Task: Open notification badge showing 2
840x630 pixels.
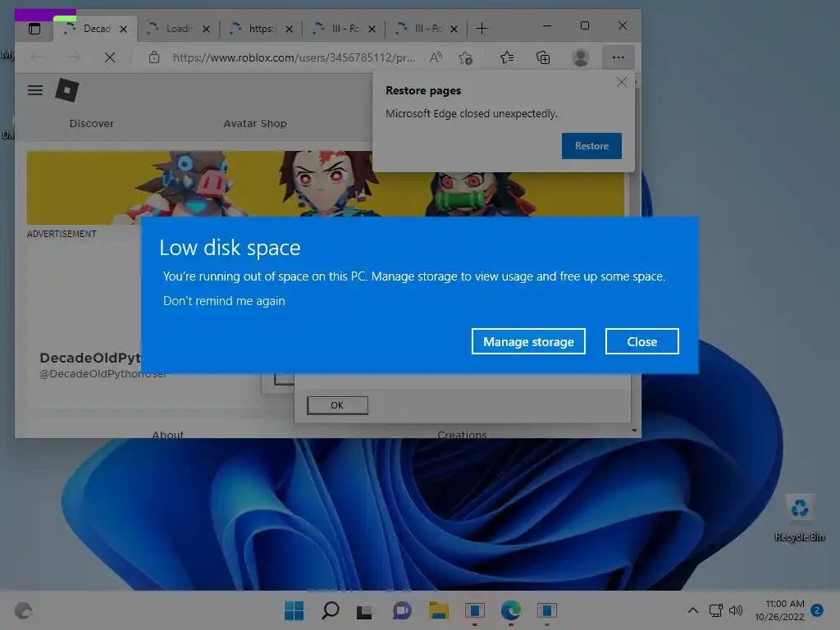Action: (x=817, y=610)
